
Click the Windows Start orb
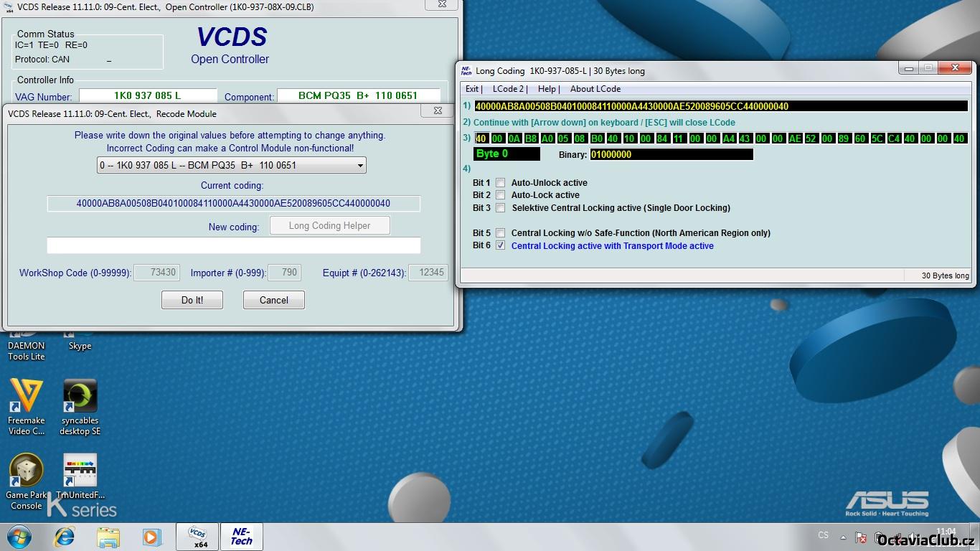[19, 537]
